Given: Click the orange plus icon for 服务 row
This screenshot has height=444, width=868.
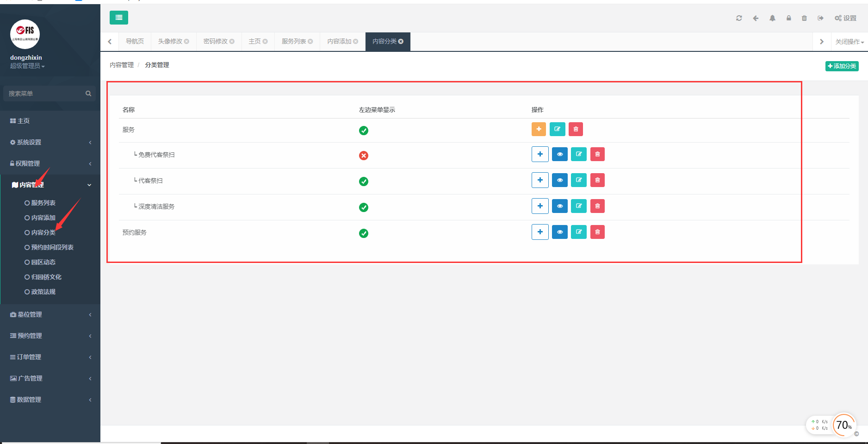Looking at the screenshot, I should pyautogui.click(x=539, y=129).
